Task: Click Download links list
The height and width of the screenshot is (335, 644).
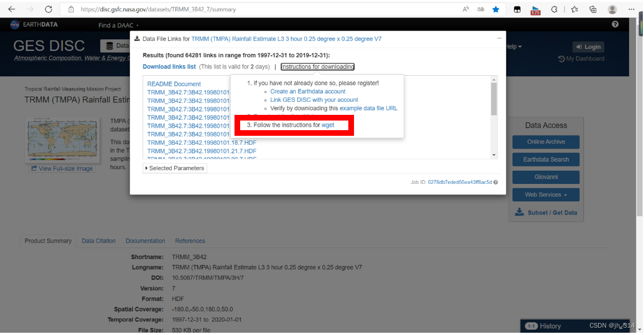Action: [169, 67]
